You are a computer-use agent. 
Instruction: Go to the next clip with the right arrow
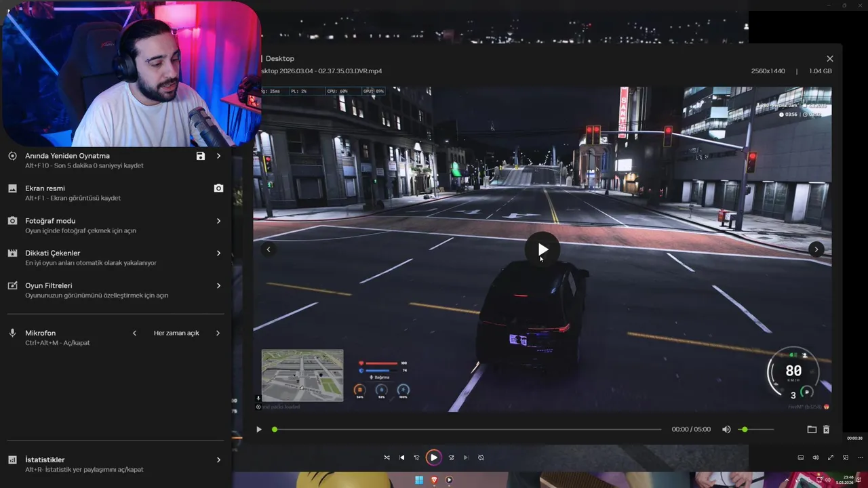(x=816, y=249)
